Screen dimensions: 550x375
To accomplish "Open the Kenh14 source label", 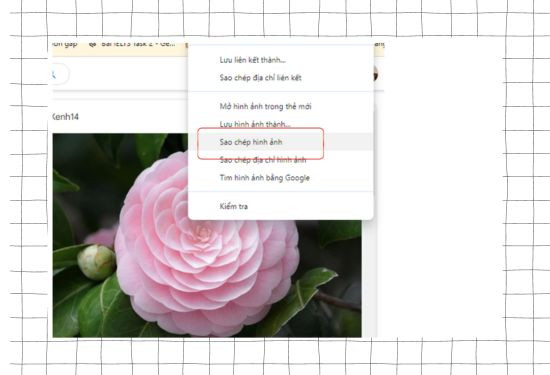I will point(65,117).
